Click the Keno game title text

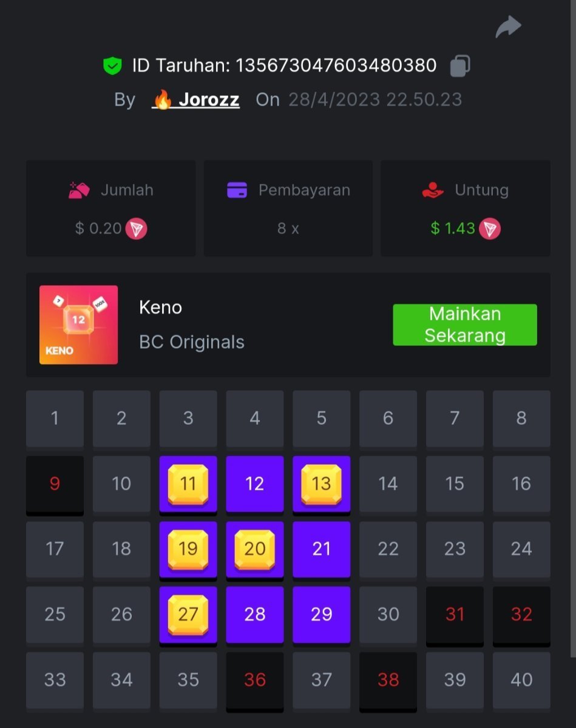point(160,308)
